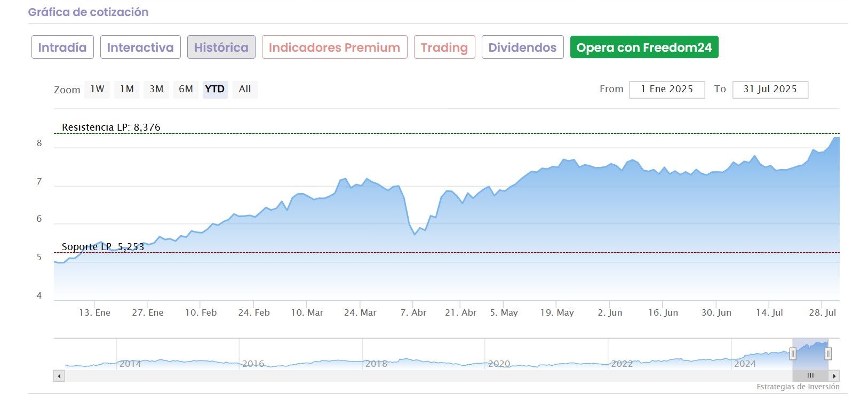This screenshot has width=868, height=401.
Task: Click the scrollbar left arrow button
Action: coord(59,376)
